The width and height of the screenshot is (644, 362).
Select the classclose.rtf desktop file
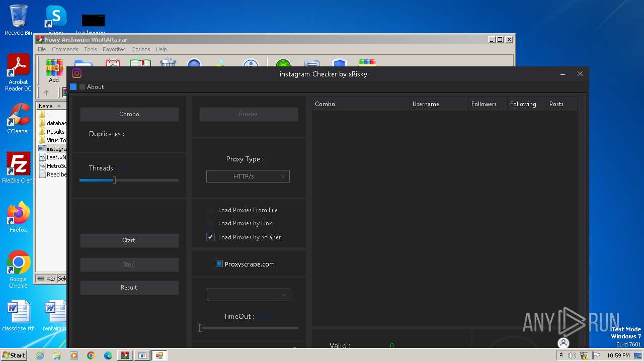click(x=18, y=316)
